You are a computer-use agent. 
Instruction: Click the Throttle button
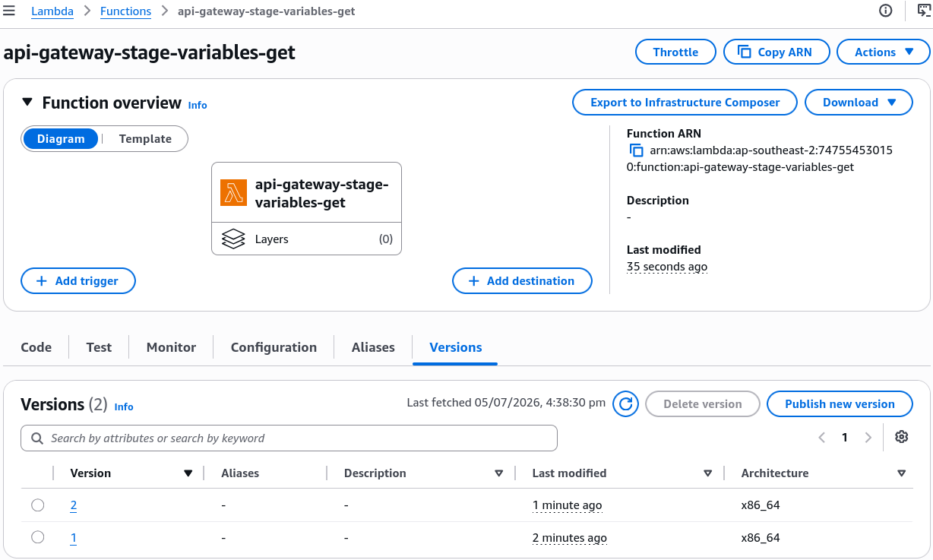click(x=675, y=52)
